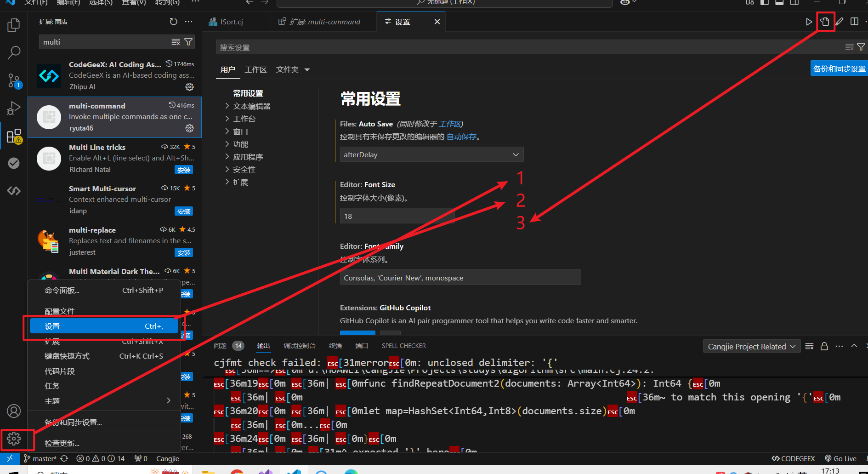Switch to the 终端 panel tab
868x474 pixels.
(x=335, y=346)
